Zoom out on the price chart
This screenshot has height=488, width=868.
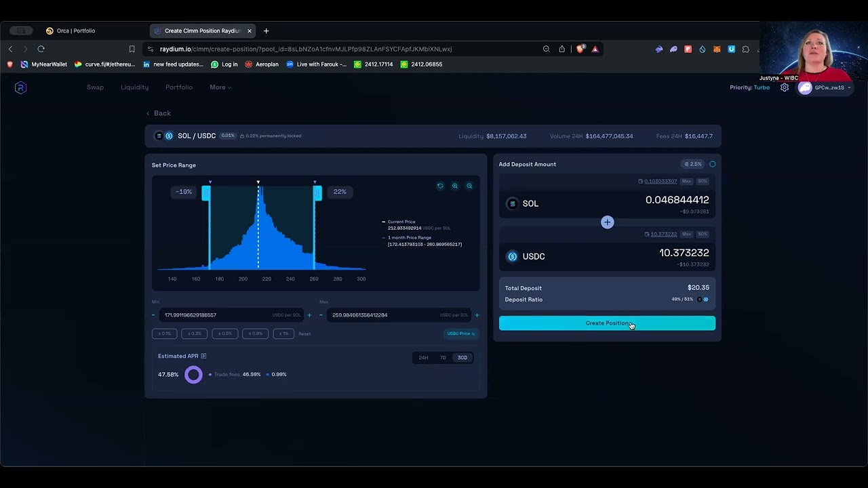click(469, 186)
